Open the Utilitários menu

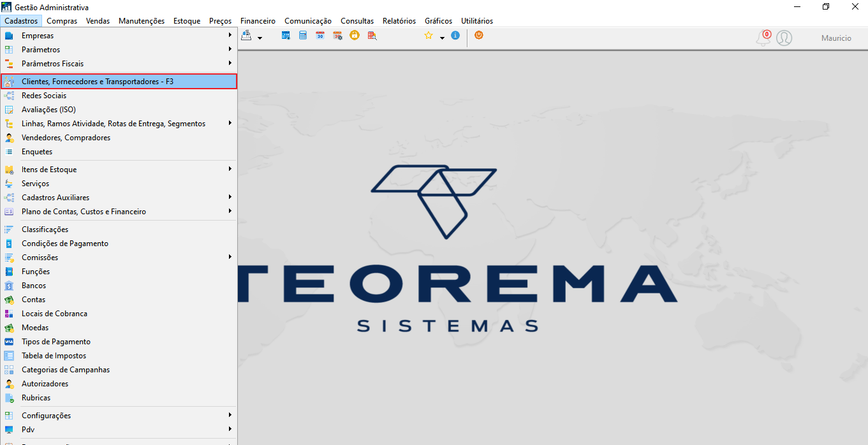pyautogui.click(x=477, y=21)
